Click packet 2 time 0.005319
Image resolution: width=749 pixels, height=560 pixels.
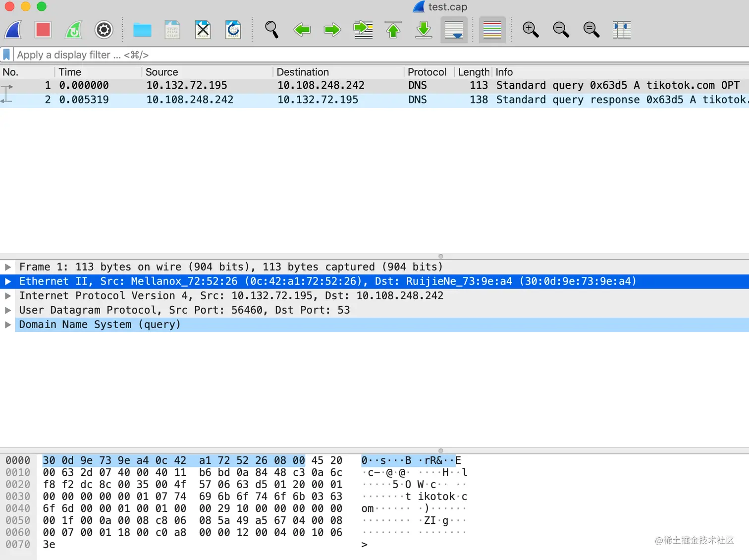84,100
